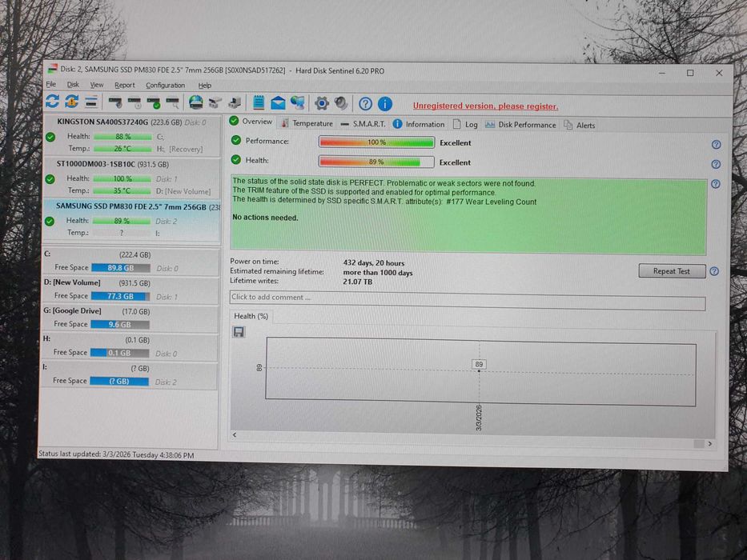
Task: Click the Hard Disk Sentinel title bar icon
Action: coord(52,69)
